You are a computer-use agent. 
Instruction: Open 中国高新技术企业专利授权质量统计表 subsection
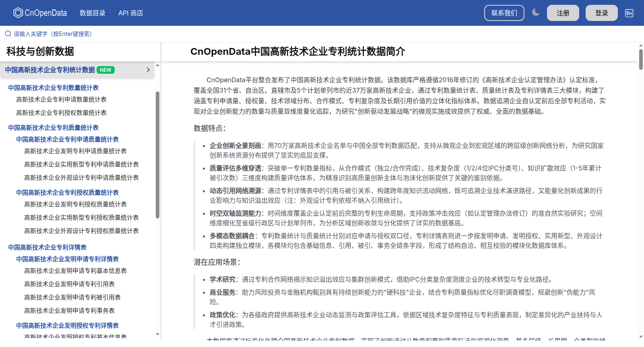coord(67,192)
